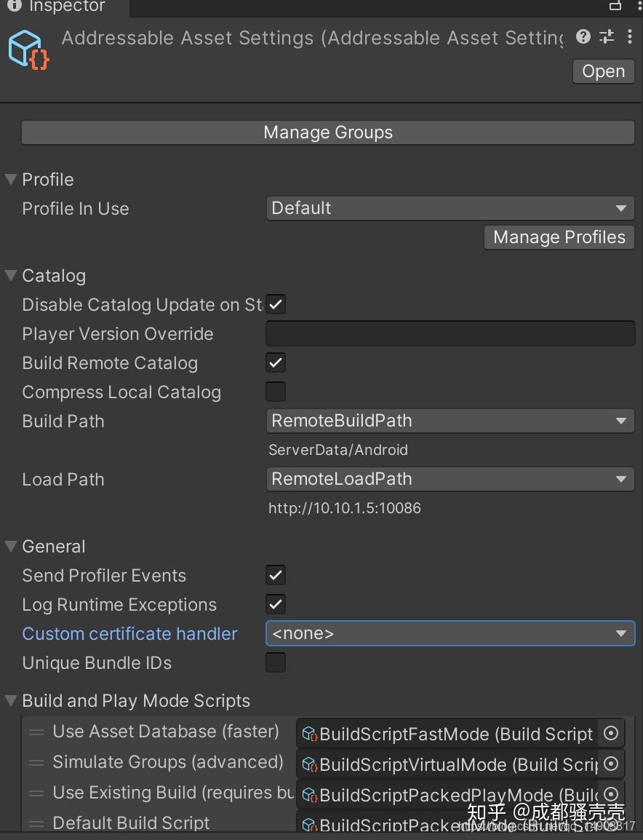Open the Profile In Use dropdown
This screenshot has height=840, width=643.
coord(450,208)
